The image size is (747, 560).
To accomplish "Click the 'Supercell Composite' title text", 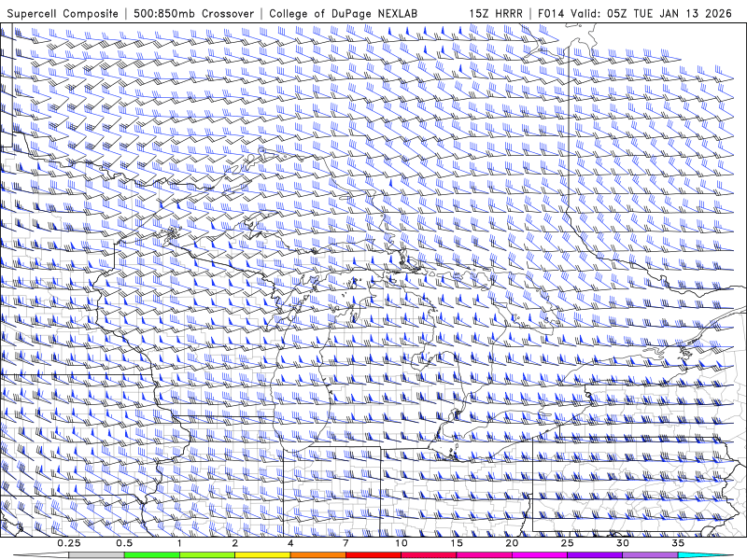I will (x=63, y=14).
